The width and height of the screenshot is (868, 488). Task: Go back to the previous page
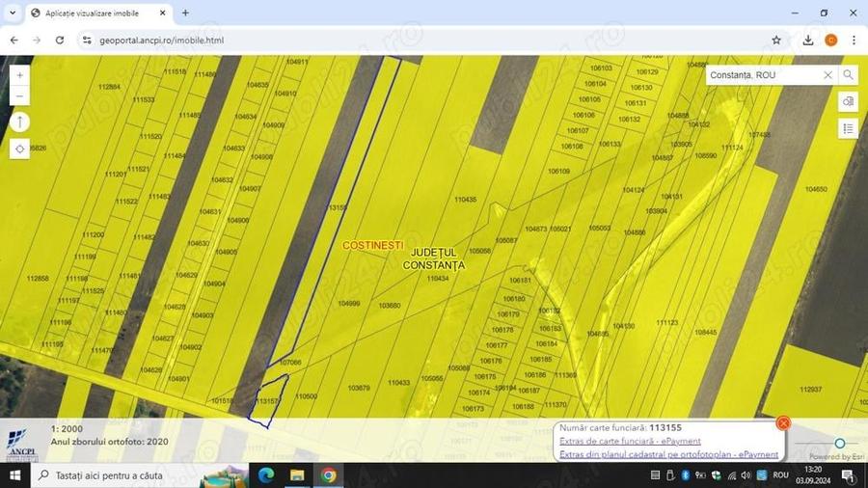coord(14,41)
